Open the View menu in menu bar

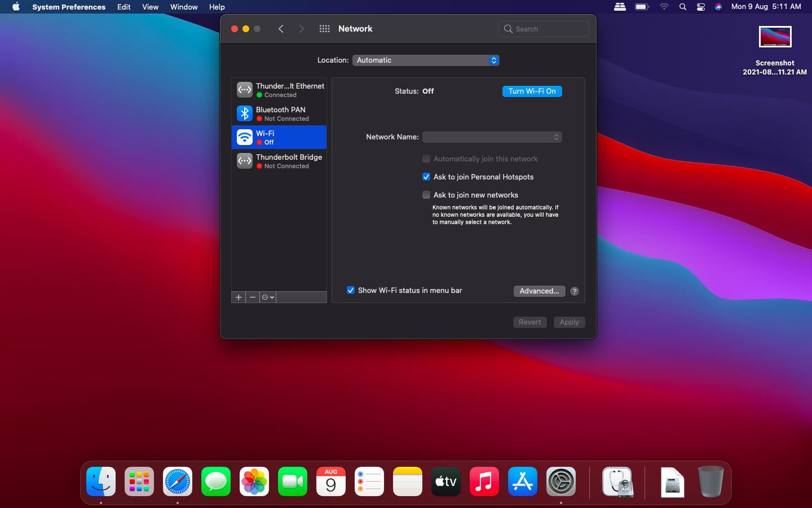point(150,7)
